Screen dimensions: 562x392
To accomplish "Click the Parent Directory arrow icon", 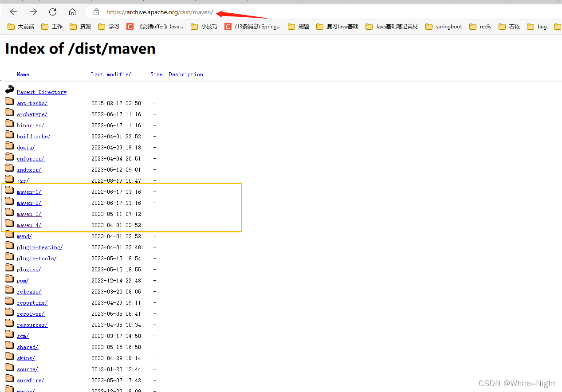I will 9,89.
